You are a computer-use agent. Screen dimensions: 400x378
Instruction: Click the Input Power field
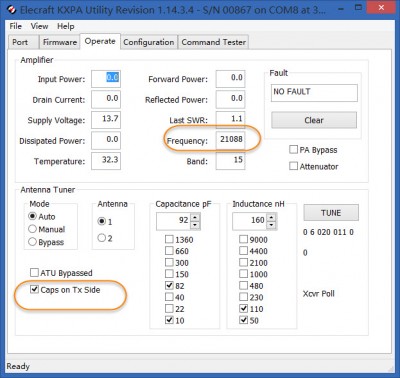tap(106, 79)
